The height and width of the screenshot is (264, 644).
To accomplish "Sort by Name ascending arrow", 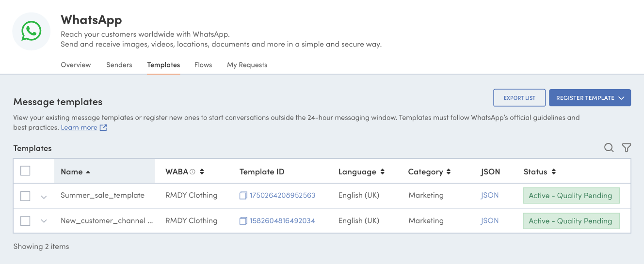I will (x=88, y=172).
